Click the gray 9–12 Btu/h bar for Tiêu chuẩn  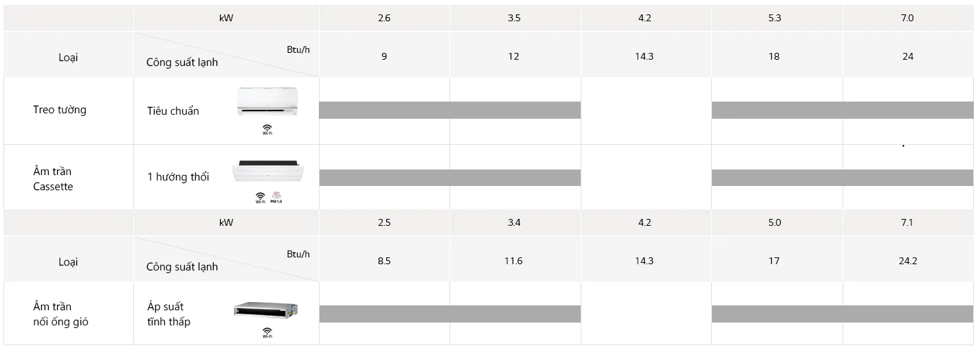pyautogui.click(x=449, y=110)
